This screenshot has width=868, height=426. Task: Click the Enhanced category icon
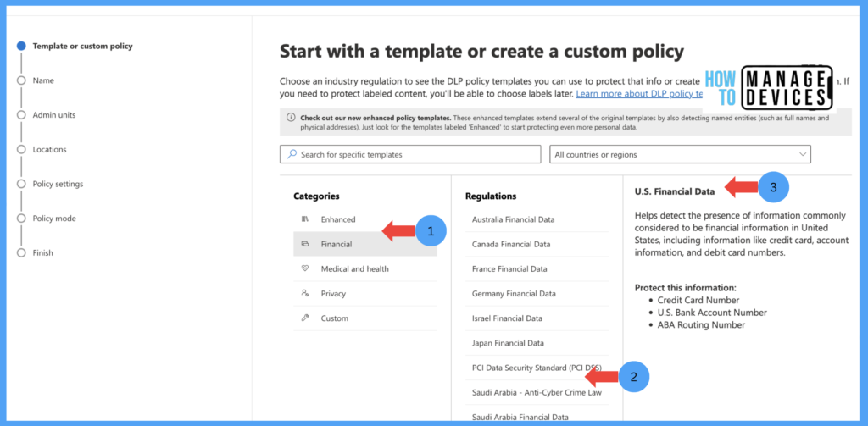pyautogui.click(x=305, y=219)
